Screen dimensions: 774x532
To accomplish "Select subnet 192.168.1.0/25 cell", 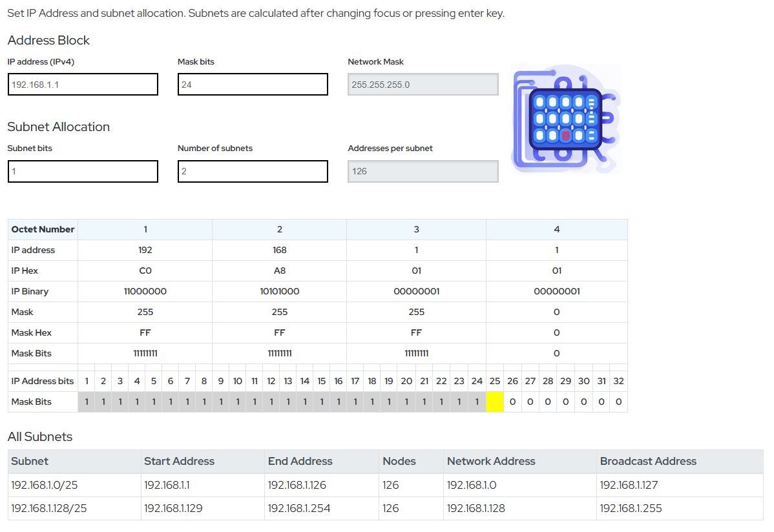I will (x=74, y=485).
